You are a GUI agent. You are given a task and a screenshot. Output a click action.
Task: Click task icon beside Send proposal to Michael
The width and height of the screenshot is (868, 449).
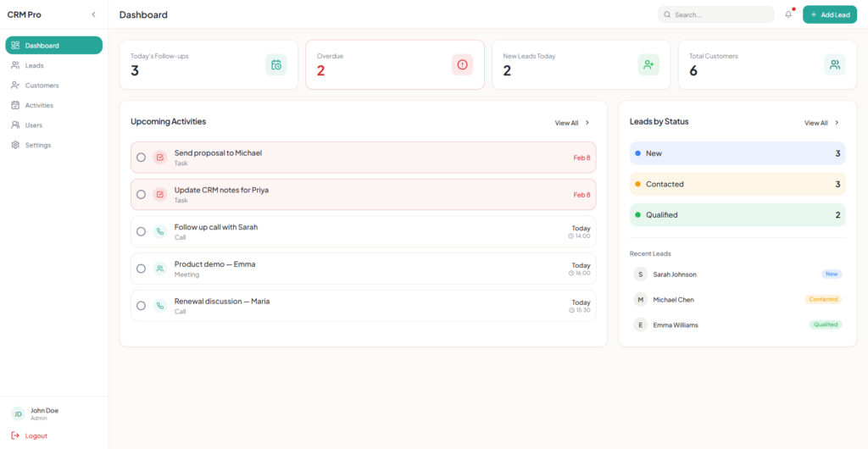[x=159, y=158]
